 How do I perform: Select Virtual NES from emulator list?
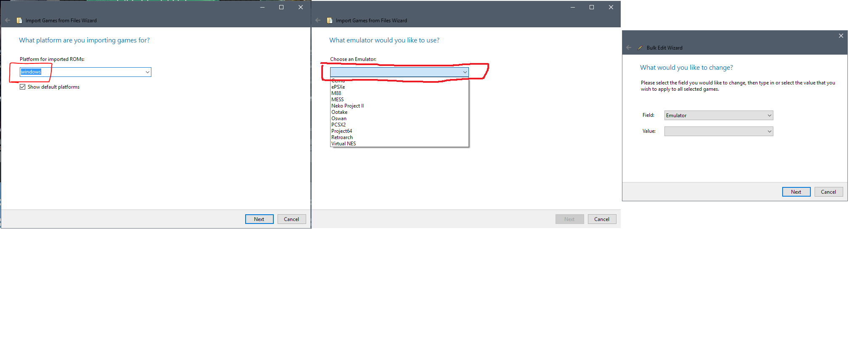tap(399, 144)
